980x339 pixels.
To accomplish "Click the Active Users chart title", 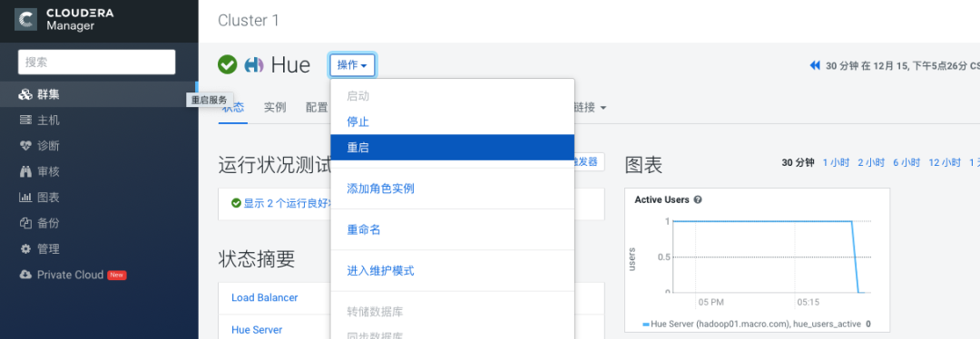I will pos(661,199).
